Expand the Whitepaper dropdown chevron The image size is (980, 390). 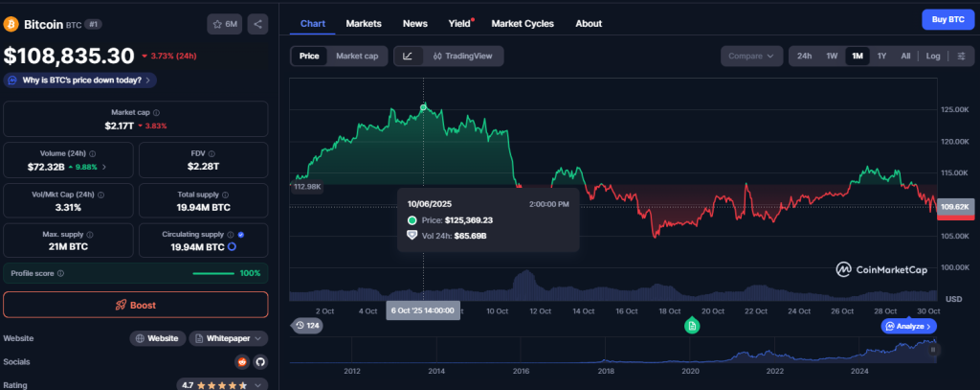[258, 338]
